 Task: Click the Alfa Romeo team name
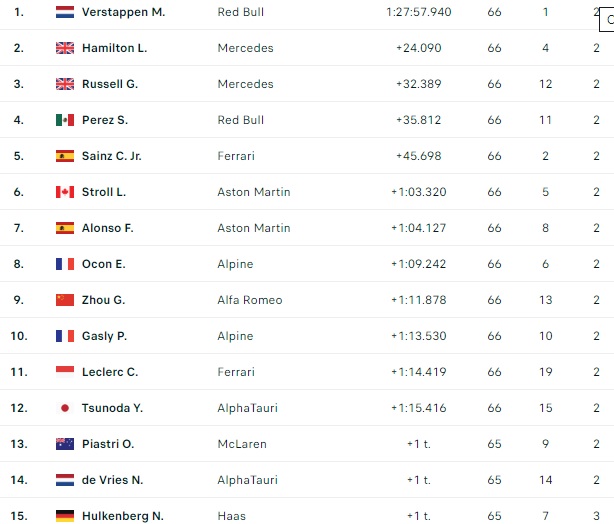point(249,300)
